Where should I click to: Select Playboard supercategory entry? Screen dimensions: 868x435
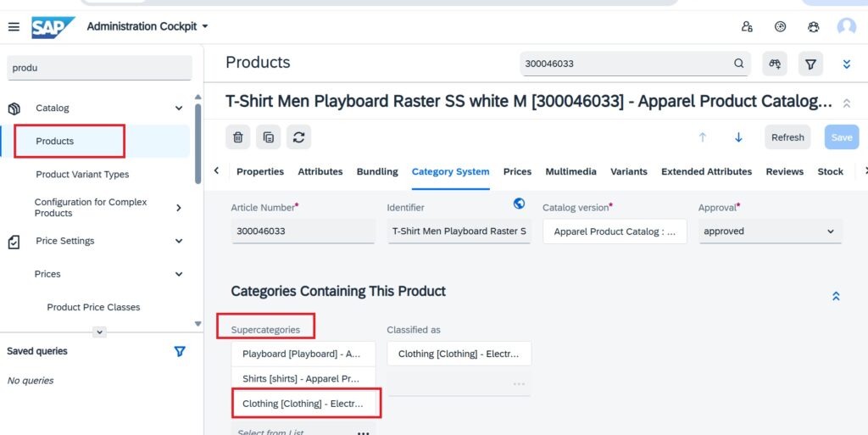(x=303, y=354)
